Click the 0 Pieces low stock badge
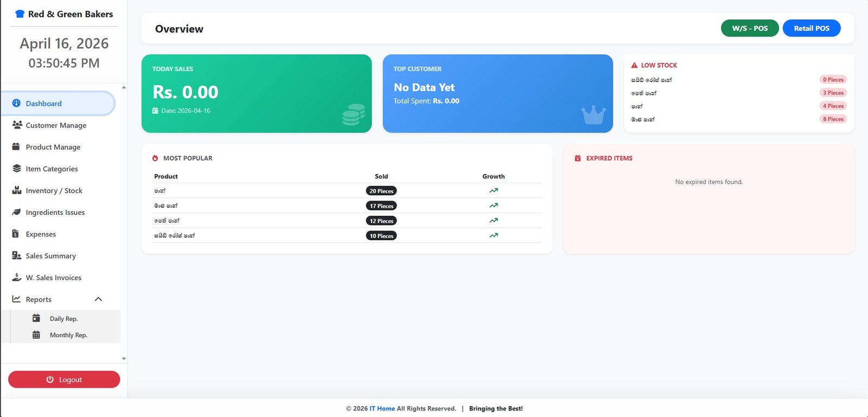Viewport: 868px width, 417px height. point(833,80)
